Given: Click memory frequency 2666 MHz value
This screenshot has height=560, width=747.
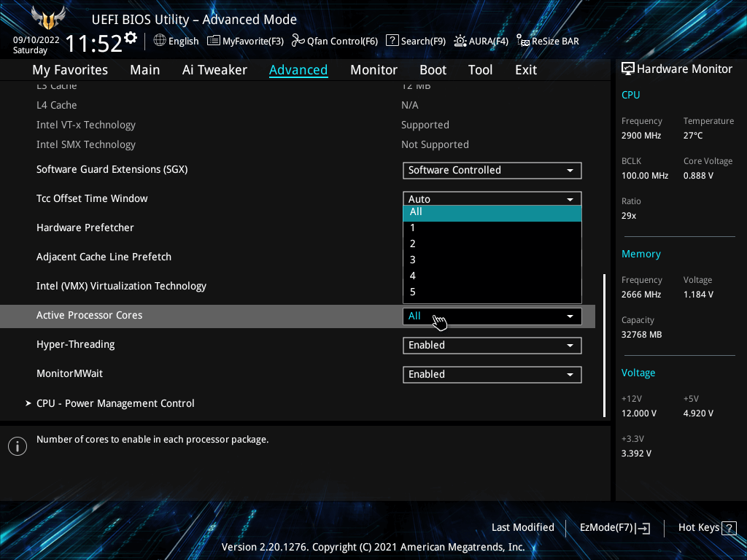Looking at the screenshot, I should (x=640, y=295).
